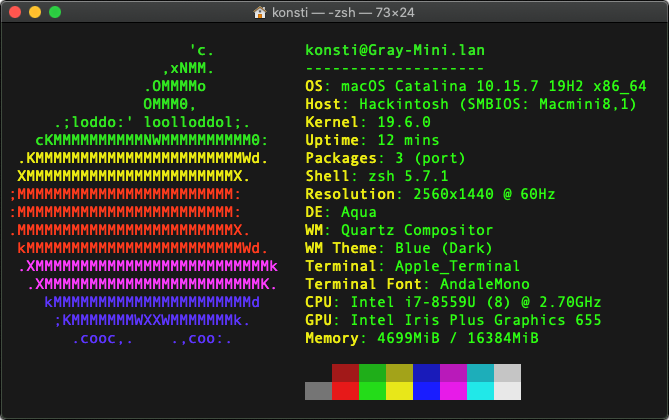Click the bright blue color block
Screen dimensions: 669x420
[426, 391]
